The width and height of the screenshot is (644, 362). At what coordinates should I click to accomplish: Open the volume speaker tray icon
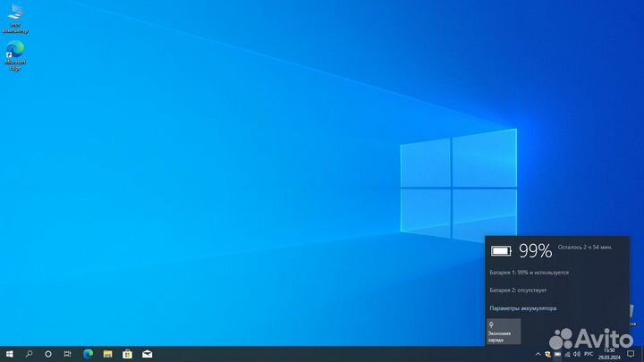pos(577,354)
